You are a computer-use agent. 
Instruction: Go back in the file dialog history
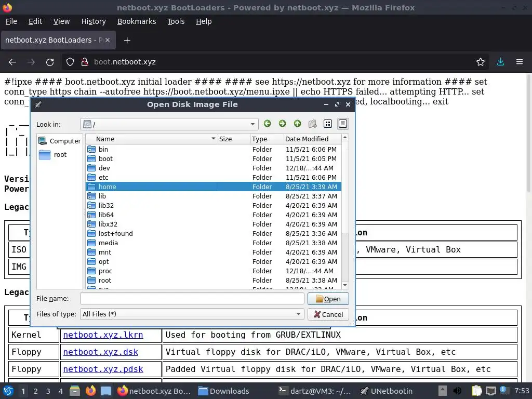(268, 124)
